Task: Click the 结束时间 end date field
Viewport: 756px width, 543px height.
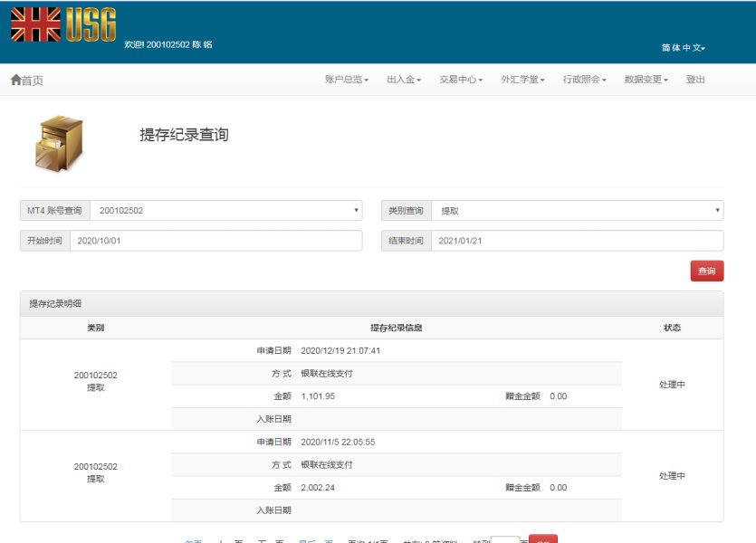Action: [577, 241]
